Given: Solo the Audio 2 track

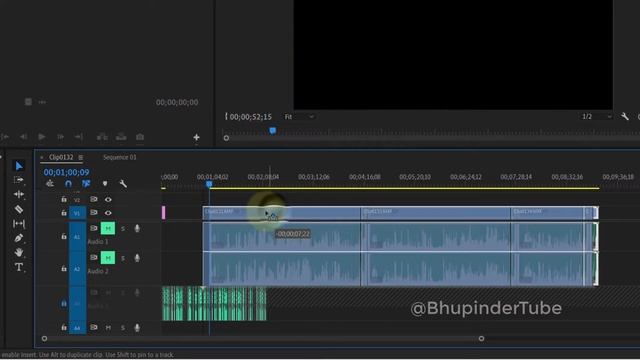Looking at the screenshot, I should pos(123,258).
